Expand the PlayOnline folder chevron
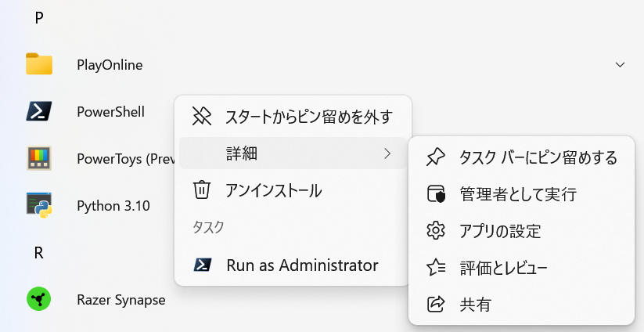 (621, 64)
